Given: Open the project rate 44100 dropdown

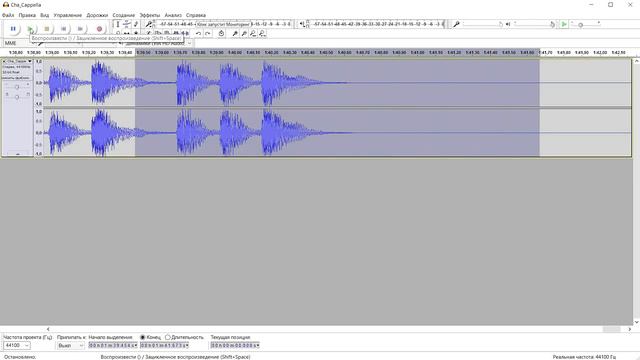Looking at the screenshot, I should click(16, 345).
